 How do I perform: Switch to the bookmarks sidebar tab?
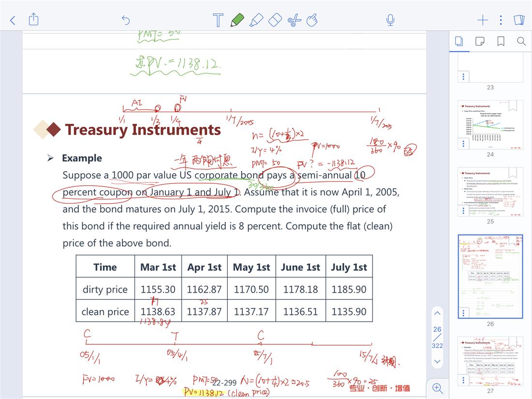pyautogui.click(x=501, y=42)
